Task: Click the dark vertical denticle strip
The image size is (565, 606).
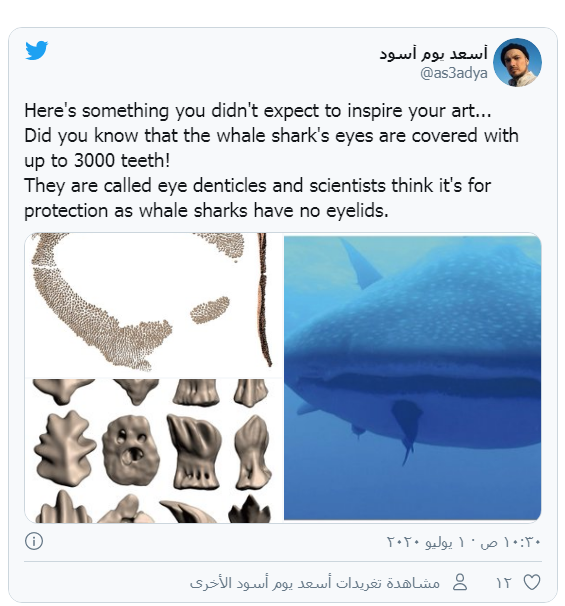Action: [x=265, y=300]
